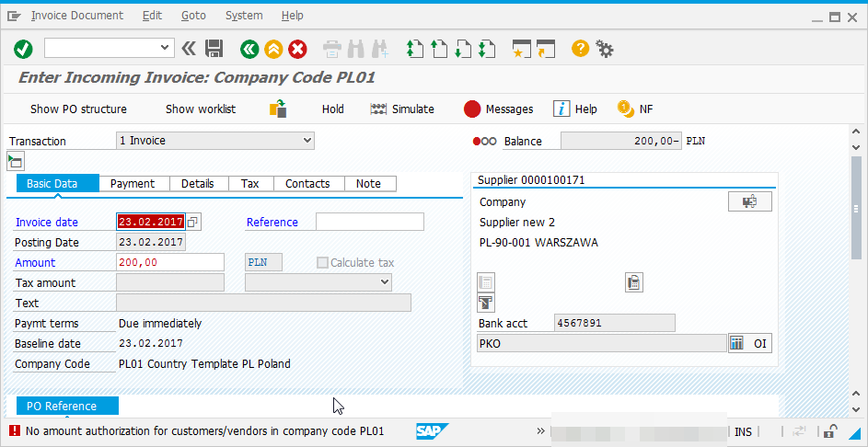Click the green Enter checkmark icon
The image size is (868, 447).
[23, 50]
